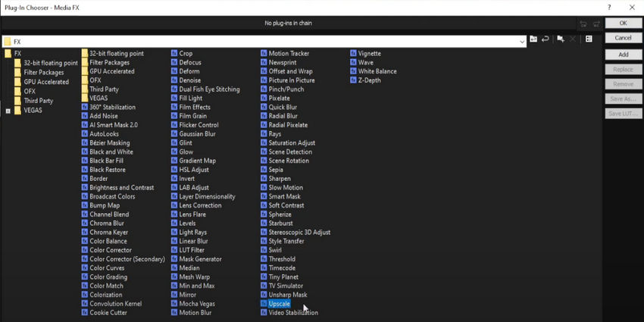Click the Color Grading fx icon
This screenshot has height=322, width=644.
[84, 277]
